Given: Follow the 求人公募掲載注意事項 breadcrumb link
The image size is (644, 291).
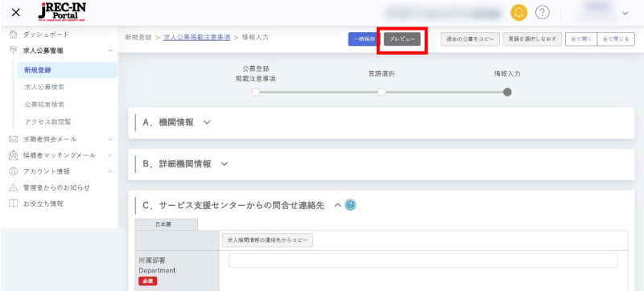Looking at the screenshot, I should 196,37.
